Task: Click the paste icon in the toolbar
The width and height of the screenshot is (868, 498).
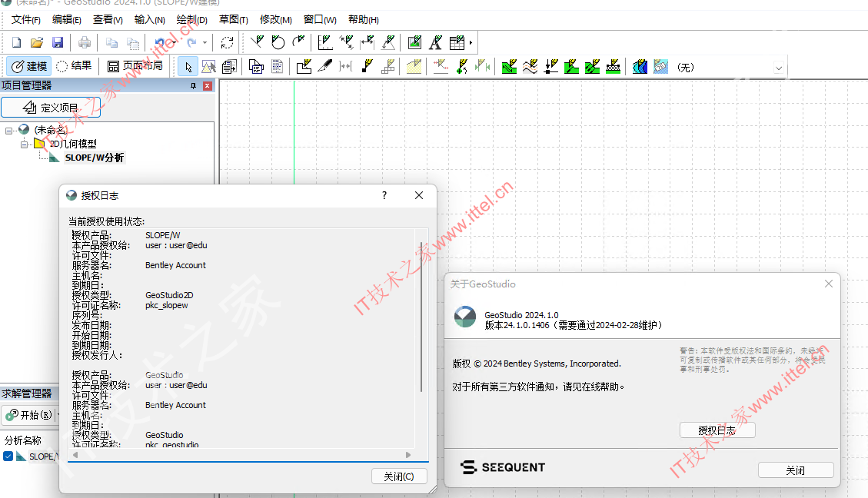Action: click(133, 42)
